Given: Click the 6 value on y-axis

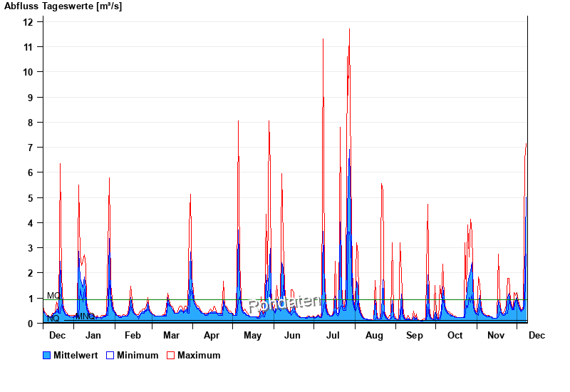Looking at the screenshot, I should pyautogui.click(x=31, y=172).
